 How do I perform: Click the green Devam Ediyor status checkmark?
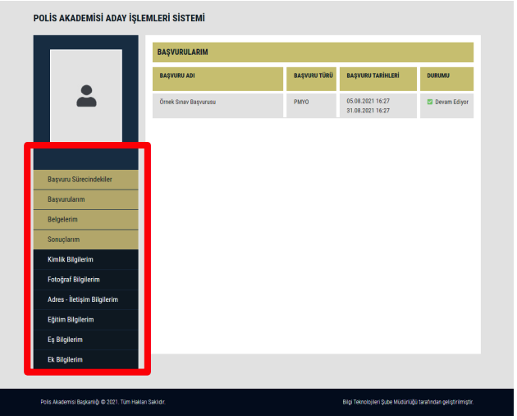(429, 102)
